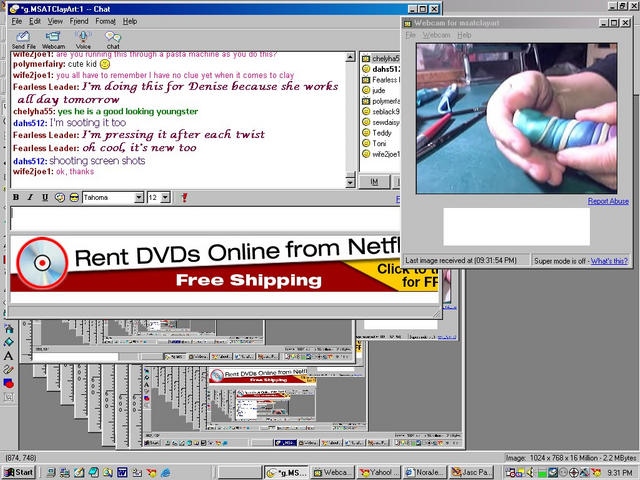
Task: Launch Word from quick launch bar
Action: pos(122,473)
